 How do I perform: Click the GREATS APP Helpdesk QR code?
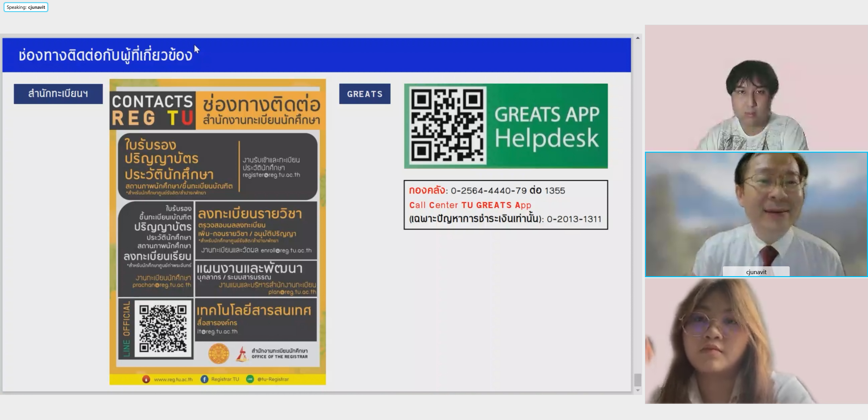[x=447, y=126]
